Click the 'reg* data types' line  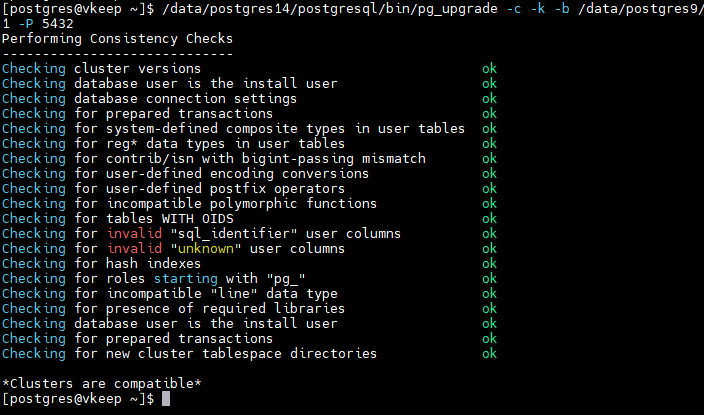point(173,144)
